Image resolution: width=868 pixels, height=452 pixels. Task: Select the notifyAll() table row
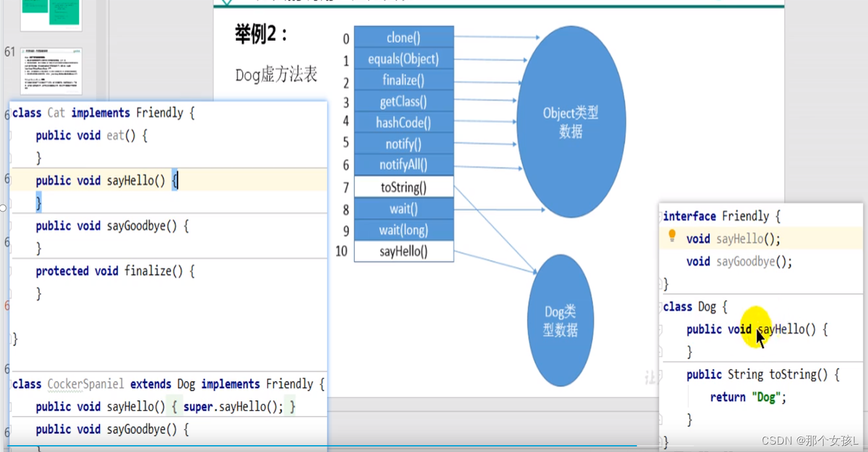pos(404,165)
